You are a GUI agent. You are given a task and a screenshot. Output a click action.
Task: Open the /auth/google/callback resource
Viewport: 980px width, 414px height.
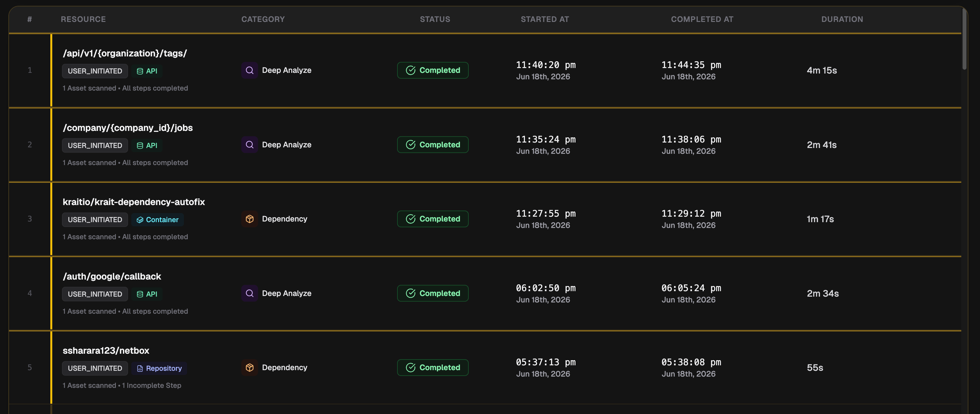tap(112, 276)
